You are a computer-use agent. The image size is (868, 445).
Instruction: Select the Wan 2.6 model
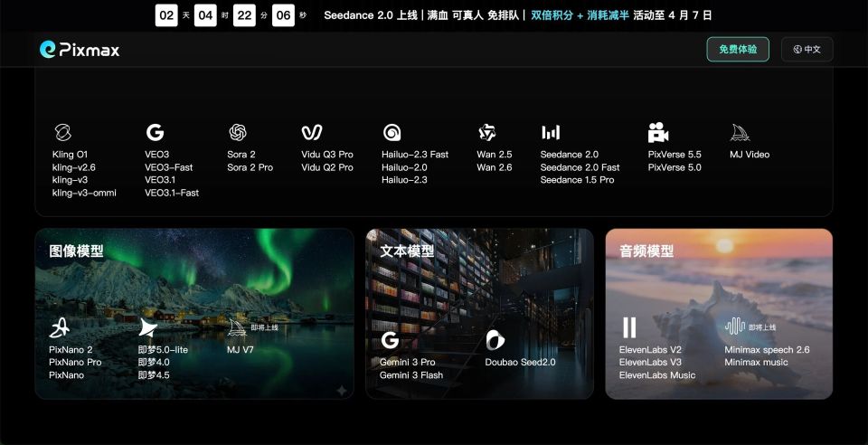[495, 167]
